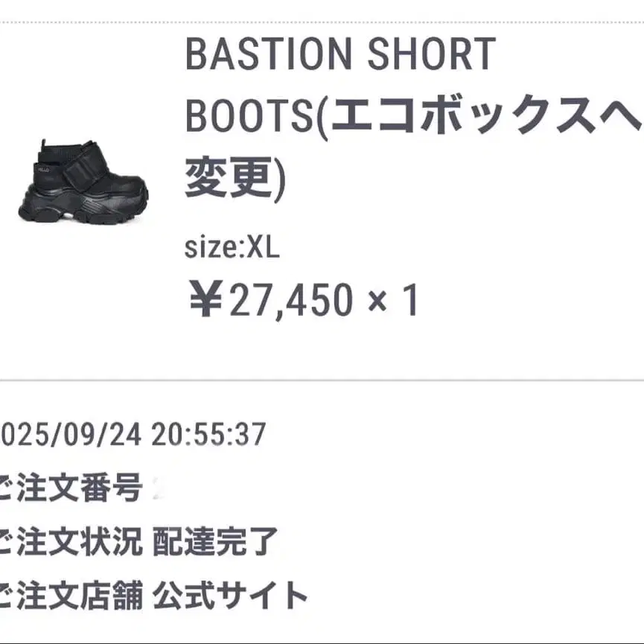This screenshot has height=644, width=644.
Task: Click the ¥27,450 price
Action: [272, 300]
